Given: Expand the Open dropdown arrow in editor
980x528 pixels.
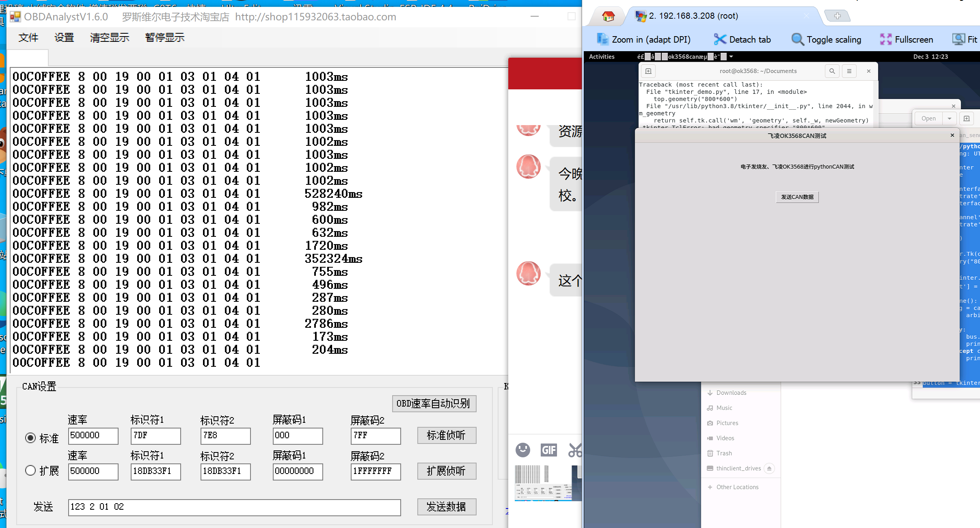Looking at the screenshot, I should (949, 119).
